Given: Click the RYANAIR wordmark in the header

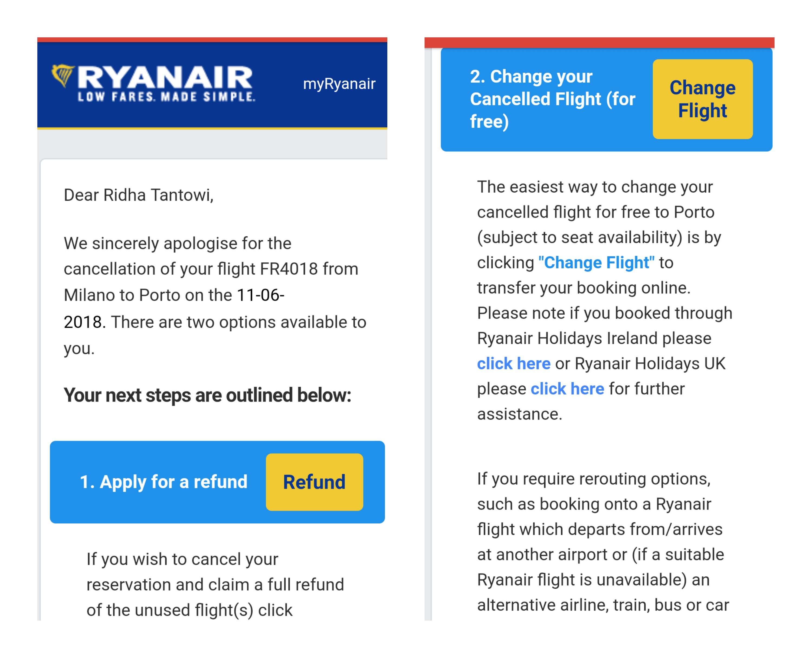Looking at the screenshot, I should [165, 77].
